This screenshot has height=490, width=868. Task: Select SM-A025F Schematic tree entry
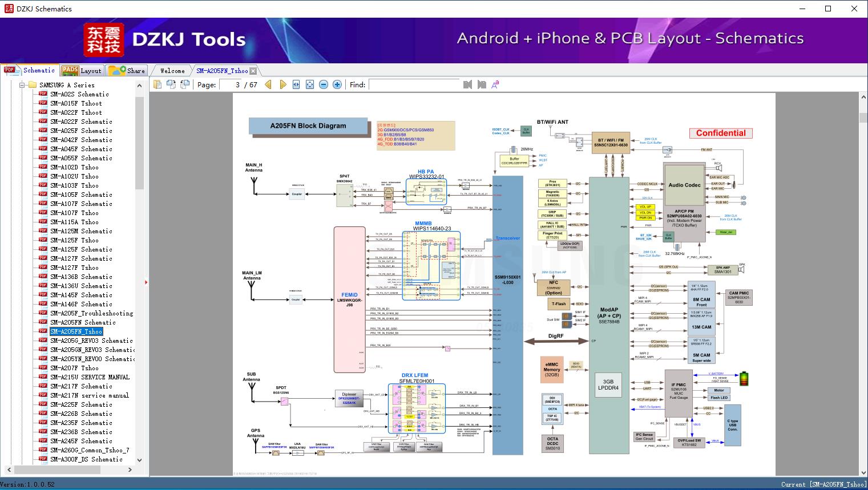[x=81, y=131]
